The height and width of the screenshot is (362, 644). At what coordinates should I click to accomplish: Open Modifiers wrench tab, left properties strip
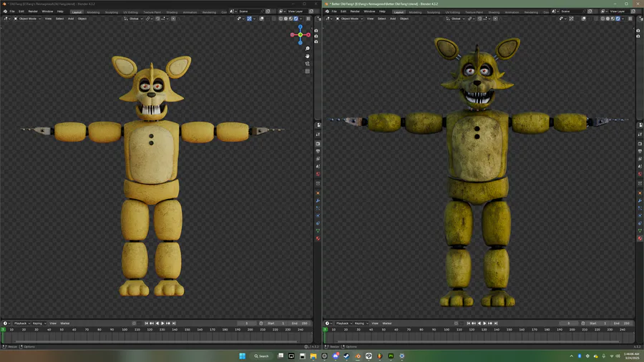point(318,201)
